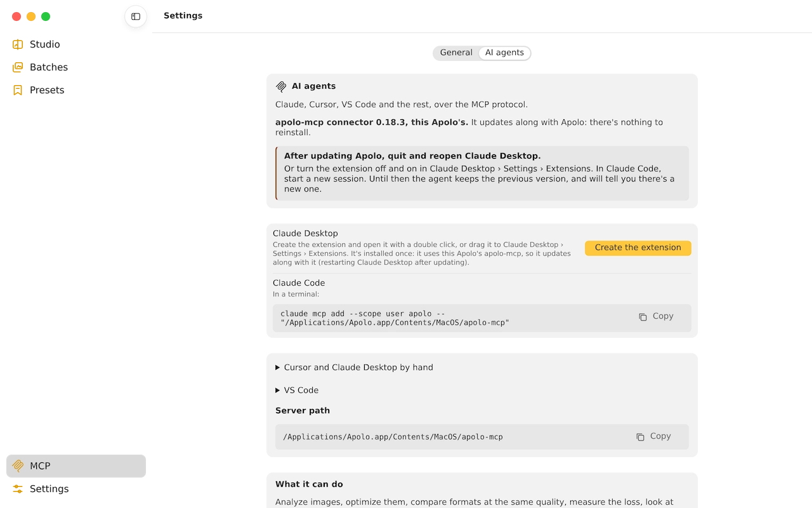Select the MCP label in the sidebar
This screenshot has width=812, height=508.
(x=40, y=466)
